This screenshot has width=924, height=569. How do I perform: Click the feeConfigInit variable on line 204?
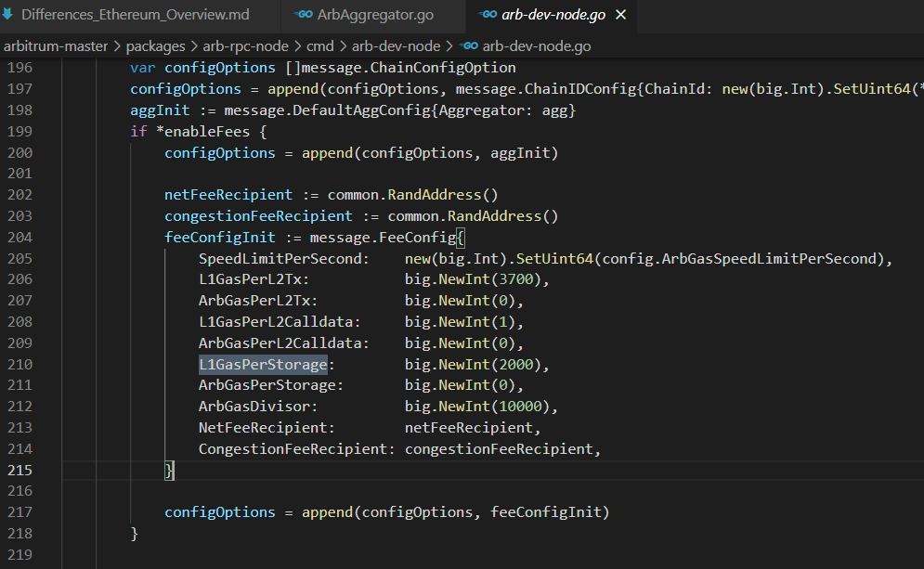pos(220,238)
